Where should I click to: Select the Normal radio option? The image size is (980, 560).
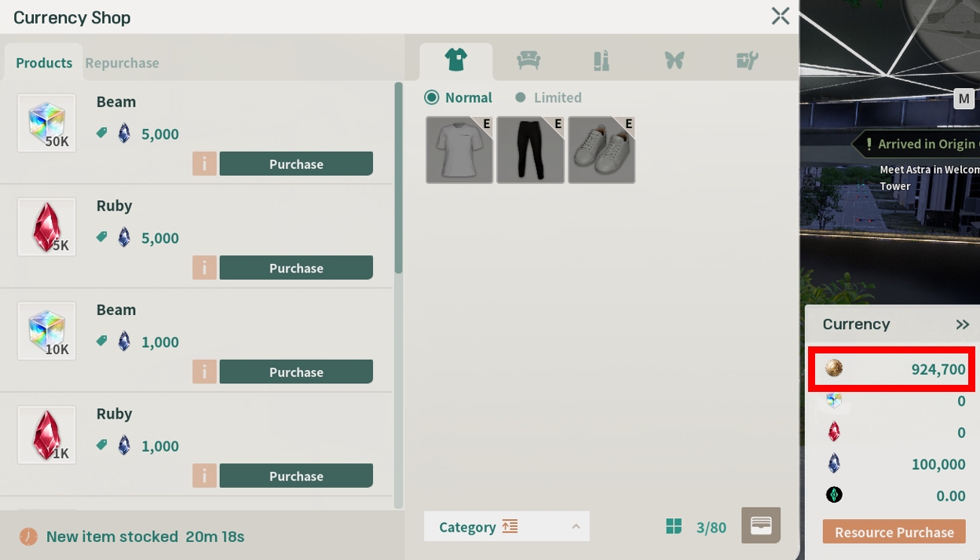pyautogui.click(x=432, y=97)
